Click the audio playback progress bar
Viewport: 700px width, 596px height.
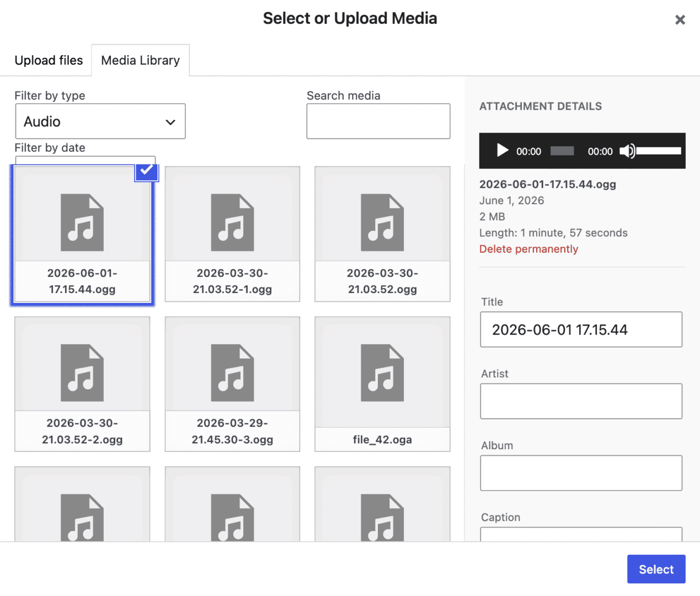pyautogui.click(x=562, y=151)
